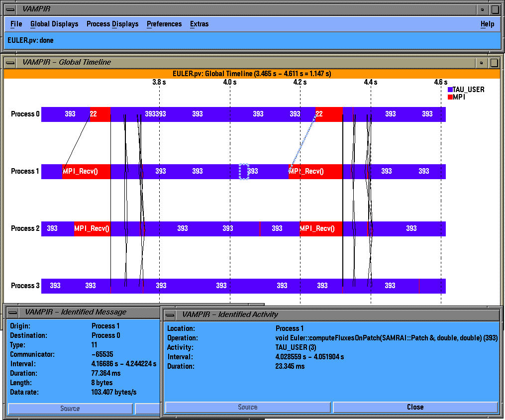Click the red MPI legend swatch

click(x=450, y=98)
